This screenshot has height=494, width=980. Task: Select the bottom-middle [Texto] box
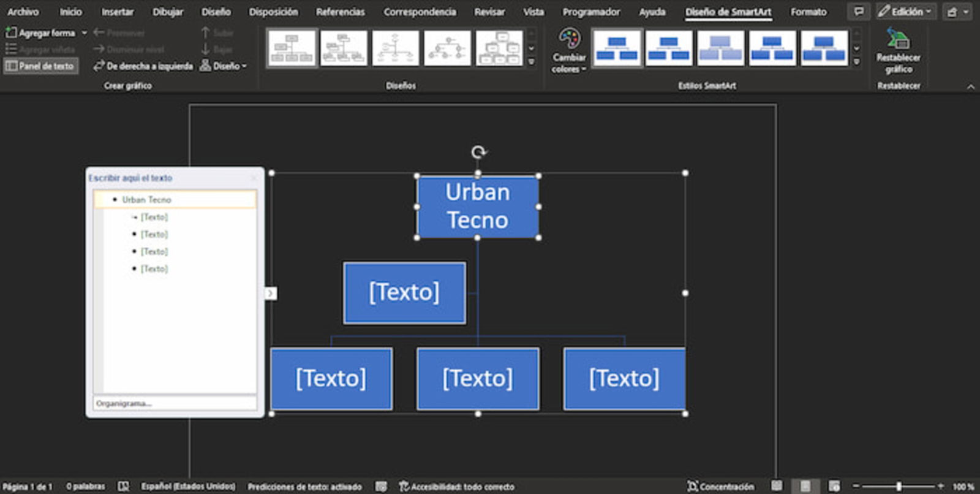coord(478,379)
